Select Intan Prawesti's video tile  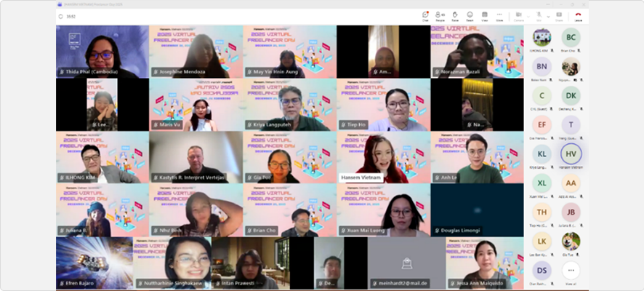coord(251,263)
